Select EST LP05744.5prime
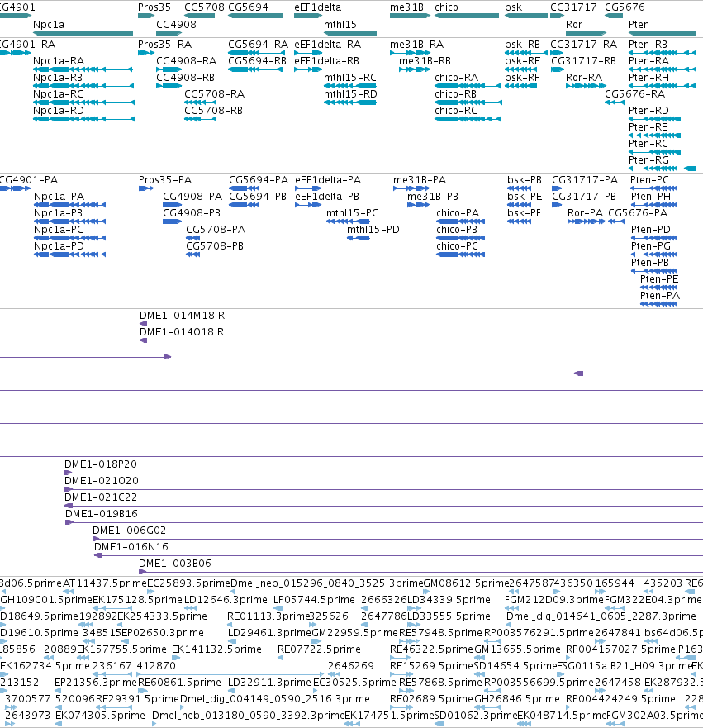 (x=278, y=608)
